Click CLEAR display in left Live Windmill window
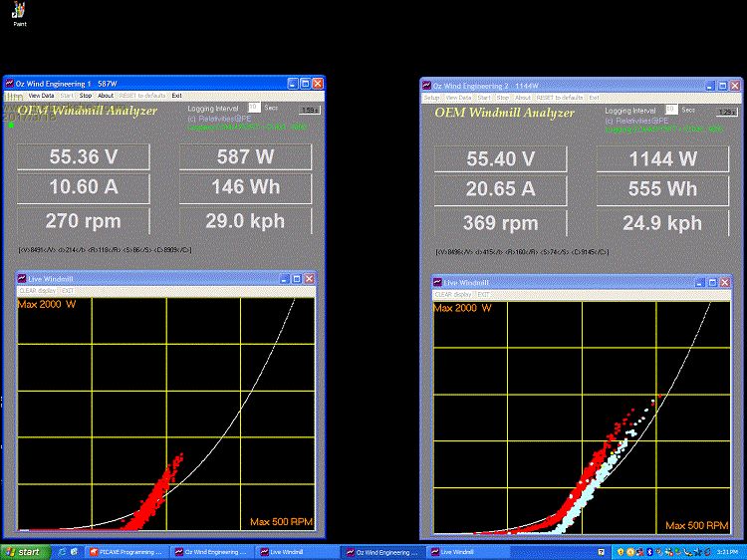 click(36, 290)
